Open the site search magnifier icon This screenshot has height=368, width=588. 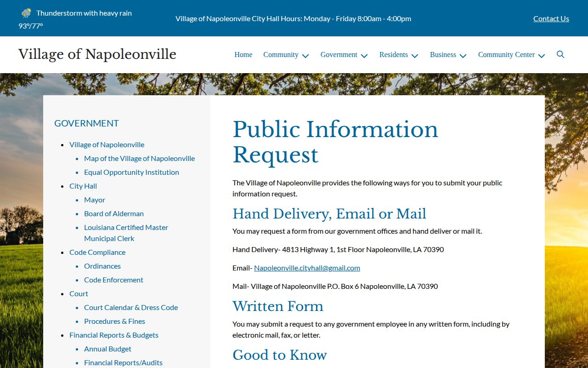[x=560, y=54]
